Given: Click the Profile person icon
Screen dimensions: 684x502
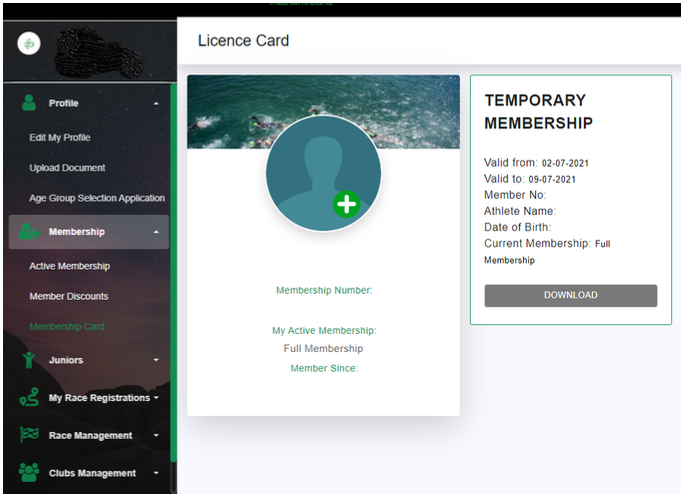Looking at the screenshot, I should 29,103.
